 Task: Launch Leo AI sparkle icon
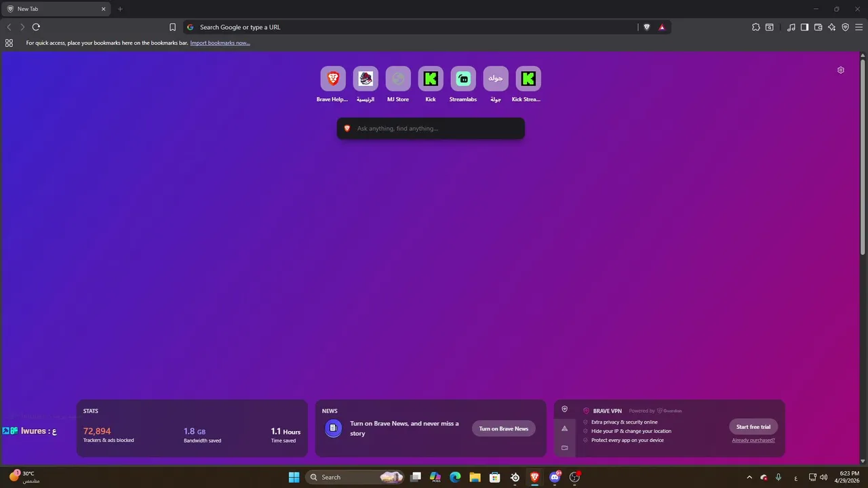click(832, 27)
